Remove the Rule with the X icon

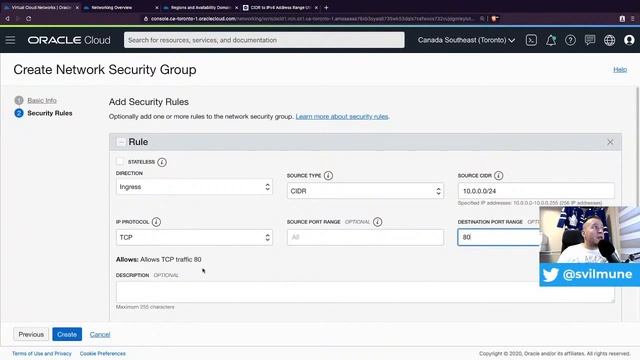pos(610,142)
